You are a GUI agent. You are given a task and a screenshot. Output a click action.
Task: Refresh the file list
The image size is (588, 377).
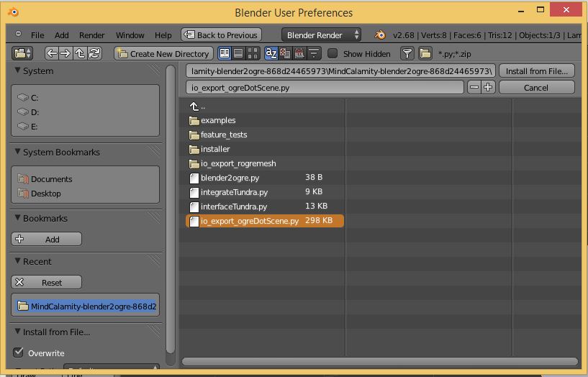(x=94, y=53)
